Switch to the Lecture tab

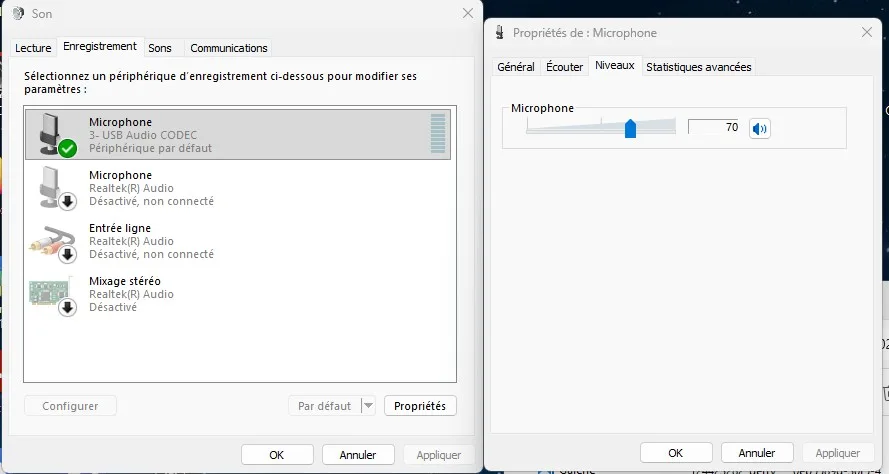(33, 48)
